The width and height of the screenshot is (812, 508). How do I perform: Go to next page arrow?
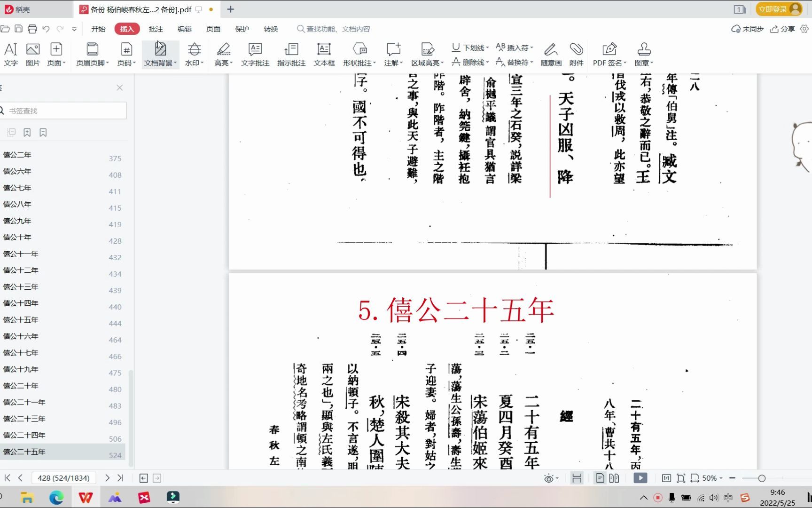tap(107, 478)
